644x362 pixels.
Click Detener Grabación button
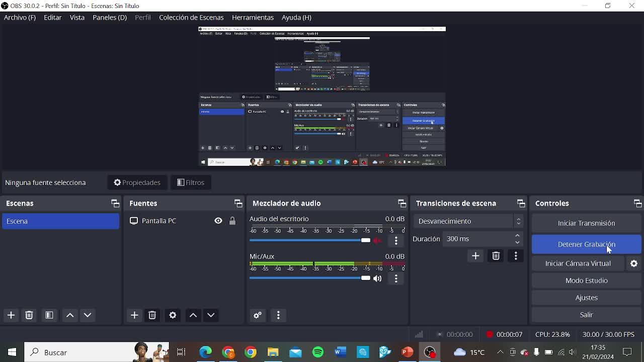tap(586, 244)
